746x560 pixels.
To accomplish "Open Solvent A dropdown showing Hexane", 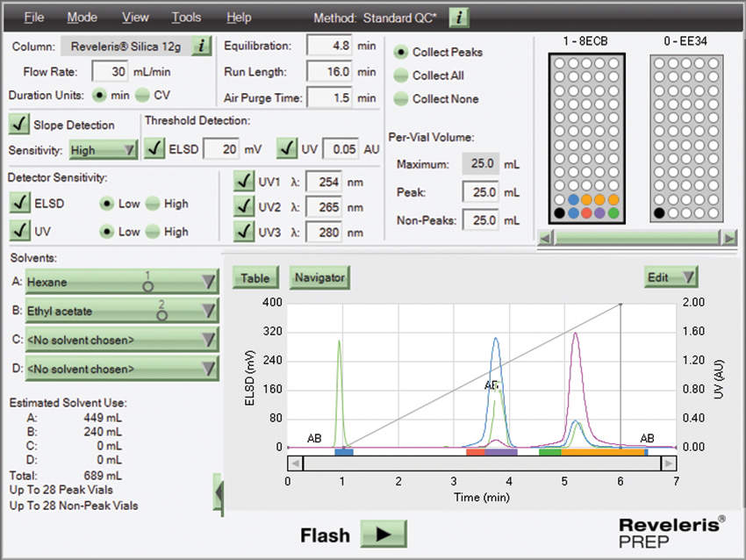I will pyautogui.click(x=122, y=282).
